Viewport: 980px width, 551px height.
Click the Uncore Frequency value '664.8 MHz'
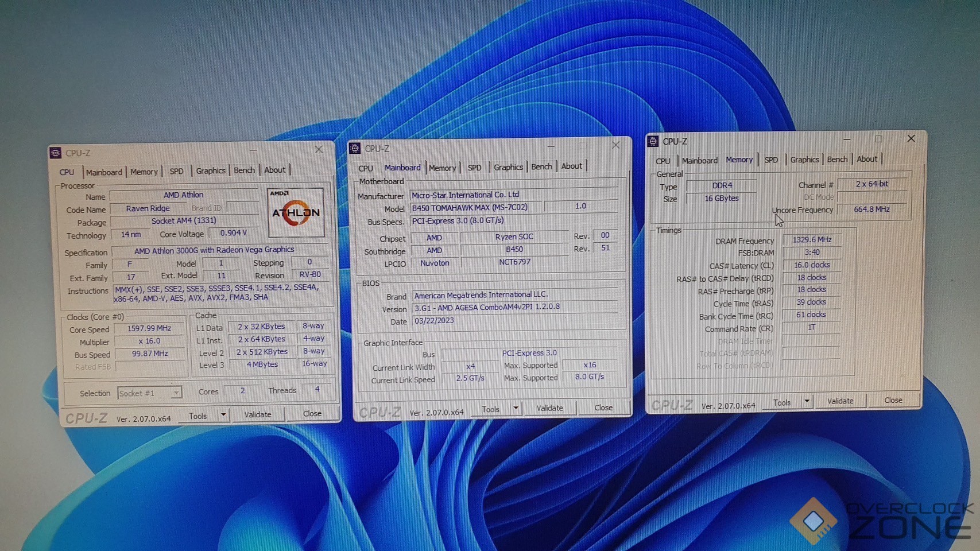871,209
